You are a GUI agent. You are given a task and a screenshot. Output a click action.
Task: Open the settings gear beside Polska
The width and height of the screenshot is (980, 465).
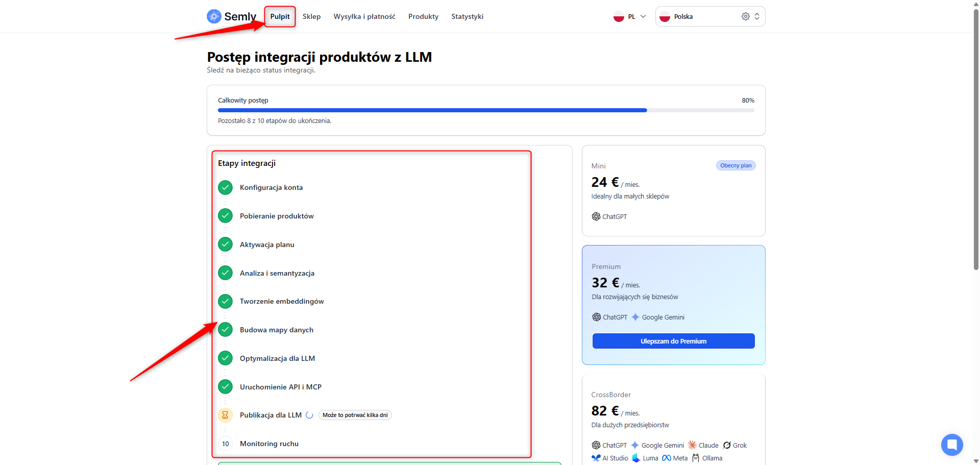click(x=746, y=16)
